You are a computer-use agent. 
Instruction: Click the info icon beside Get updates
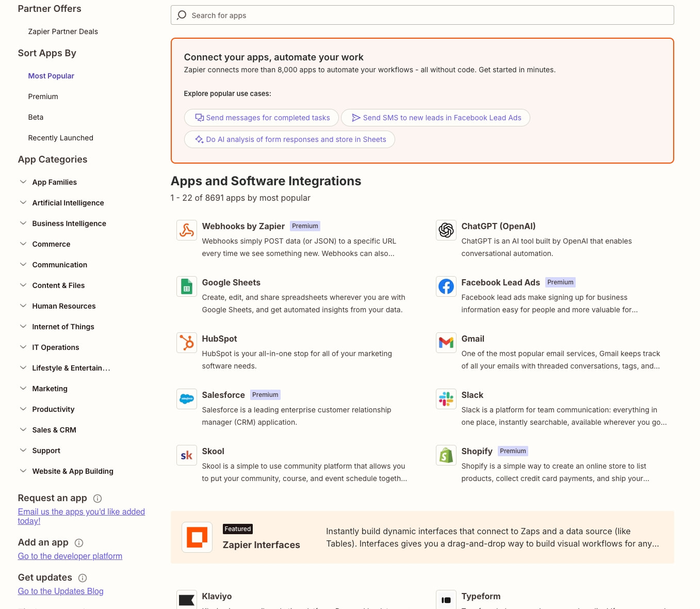click(83, 578)
